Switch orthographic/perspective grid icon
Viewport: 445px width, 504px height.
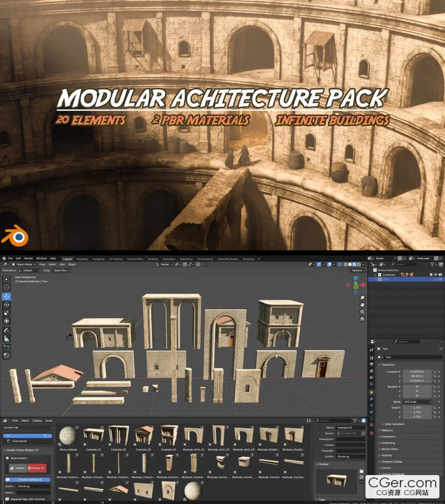click(362, 319)
